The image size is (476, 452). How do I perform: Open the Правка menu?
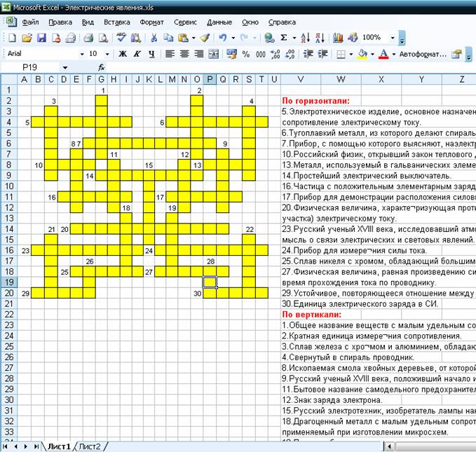tap(60, 22)
